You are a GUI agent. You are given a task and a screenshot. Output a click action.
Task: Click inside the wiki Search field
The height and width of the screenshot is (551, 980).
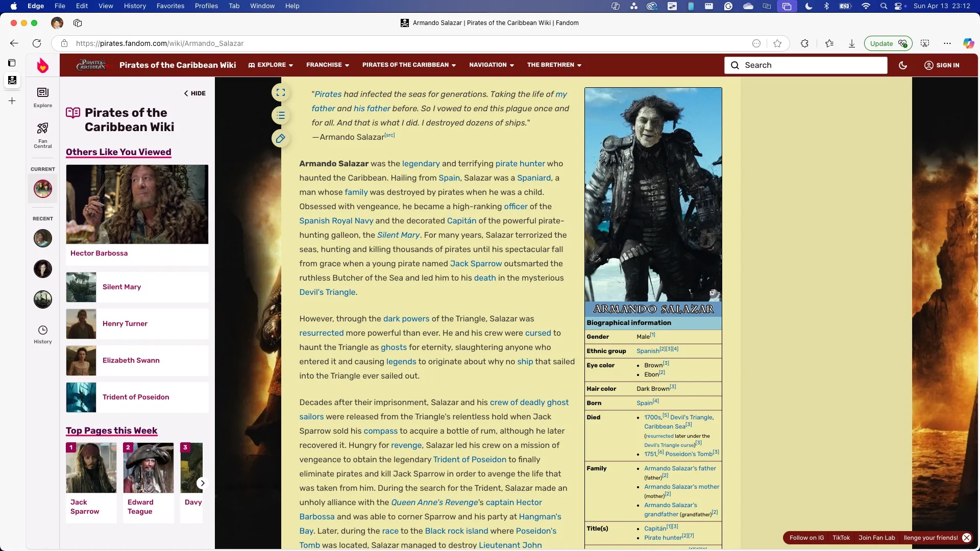click(x=806, y=65)
